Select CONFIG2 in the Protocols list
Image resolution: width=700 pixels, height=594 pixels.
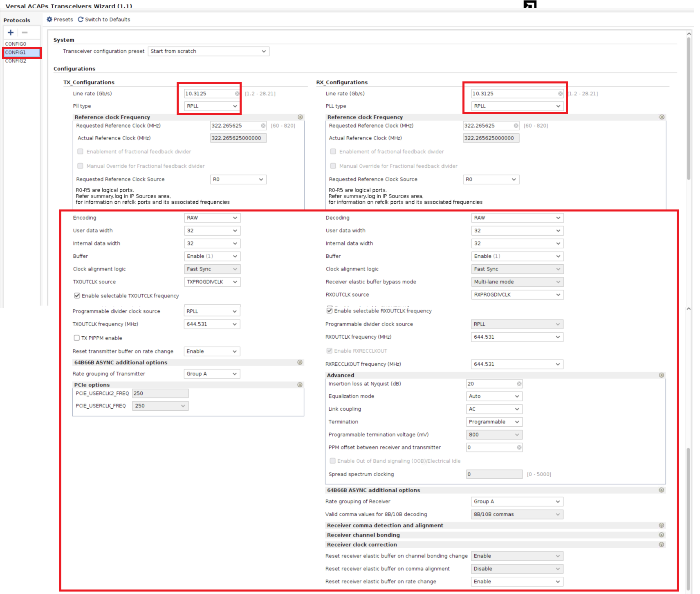[16, 61]
